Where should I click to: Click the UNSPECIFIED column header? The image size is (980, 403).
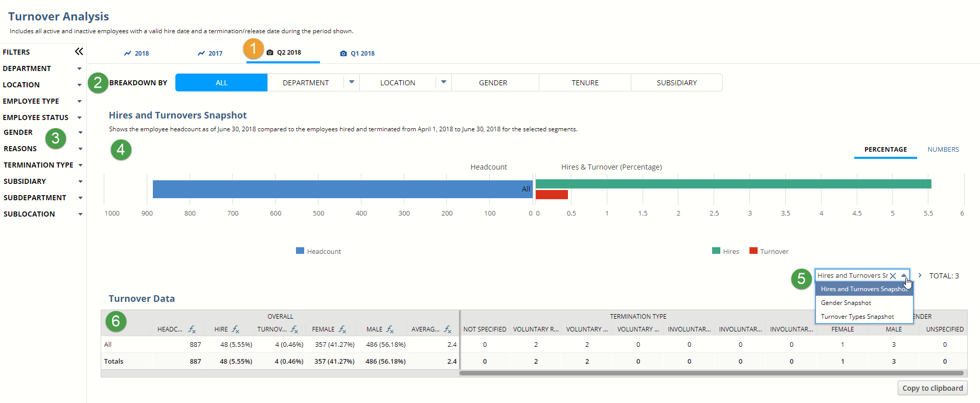[945, 329]
